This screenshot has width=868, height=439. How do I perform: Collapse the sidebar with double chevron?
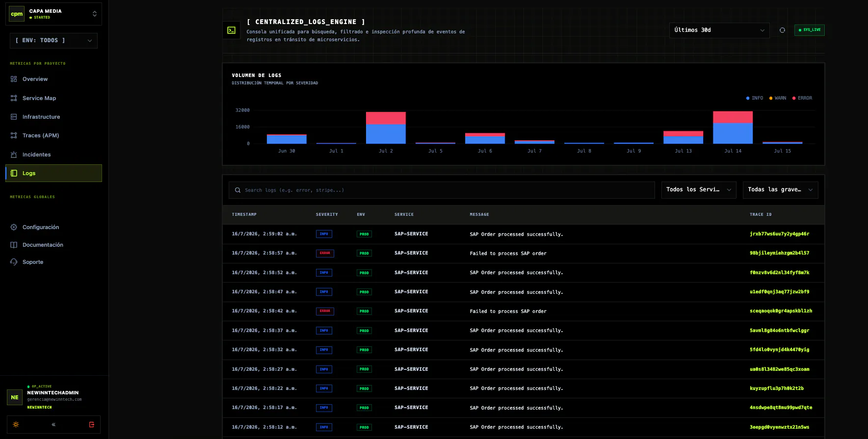(x=53, y=425)
